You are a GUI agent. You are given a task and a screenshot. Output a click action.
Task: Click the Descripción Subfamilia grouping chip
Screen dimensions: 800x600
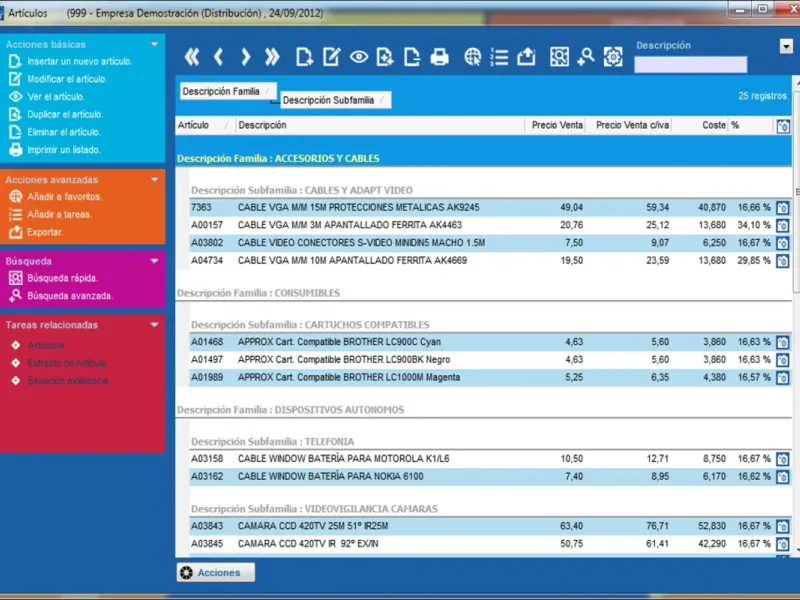point(335,100)
